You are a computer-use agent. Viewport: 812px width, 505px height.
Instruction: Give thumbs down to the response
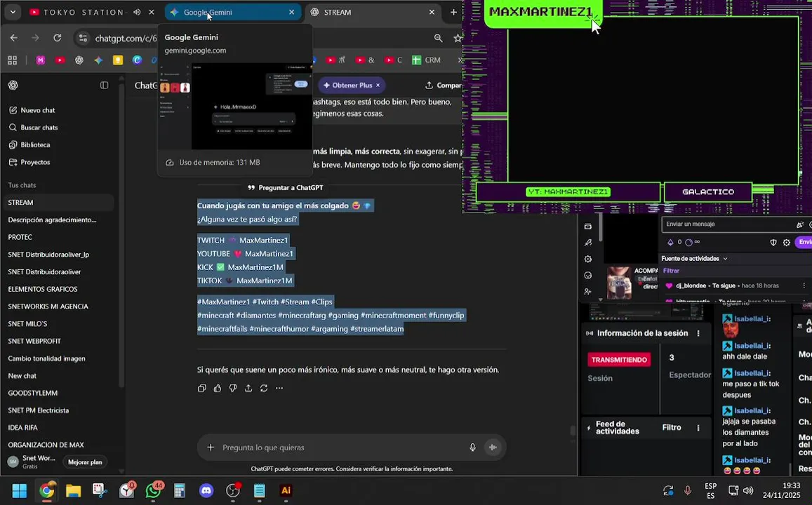[x=233, y=388]
